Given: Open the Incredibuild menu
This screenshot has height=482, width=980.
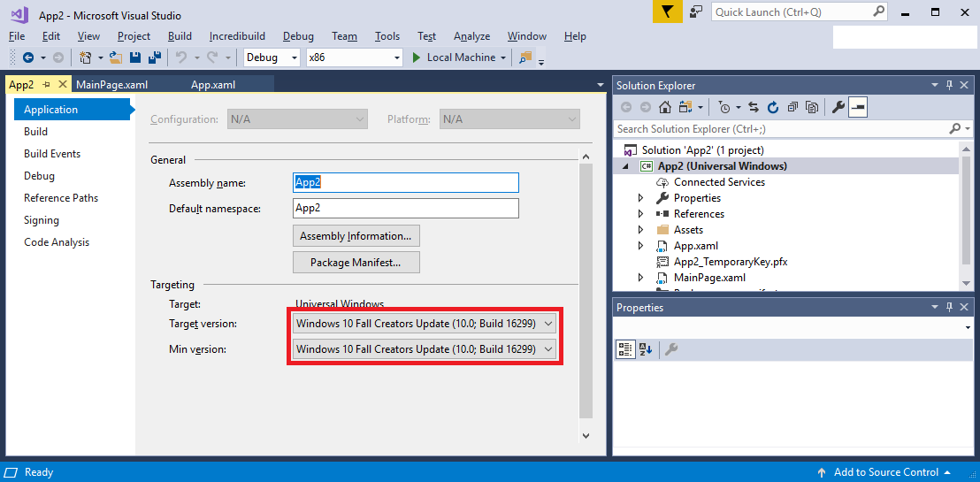Looking at the screenshot, I should pos(238,36).
